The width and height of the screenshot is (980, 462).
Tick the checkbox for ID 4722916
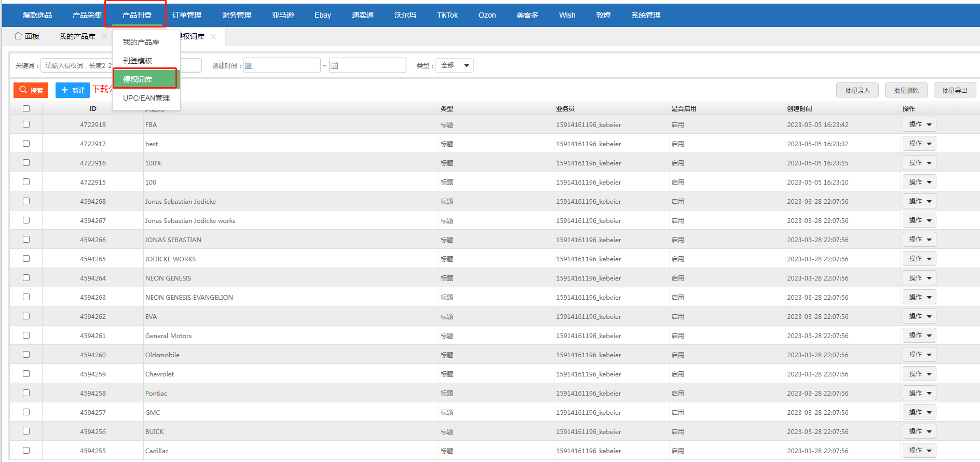click(x=26, y=163)
